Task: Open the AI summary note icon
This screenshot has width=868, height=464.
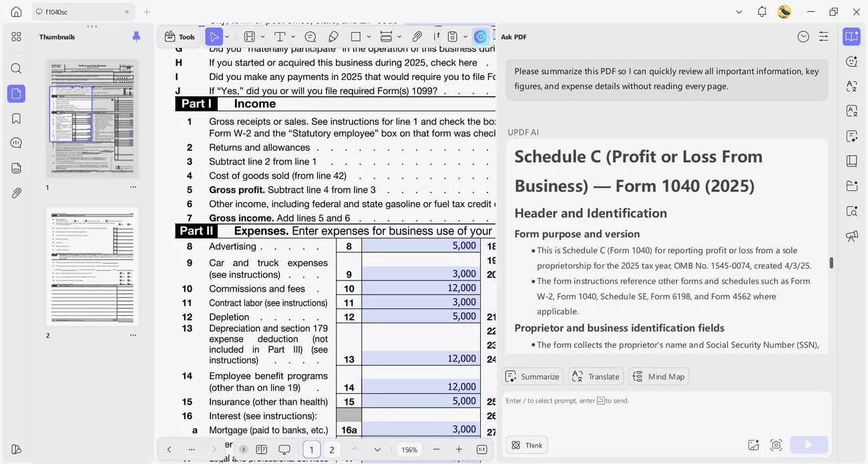Action: [x=851, y=136]
